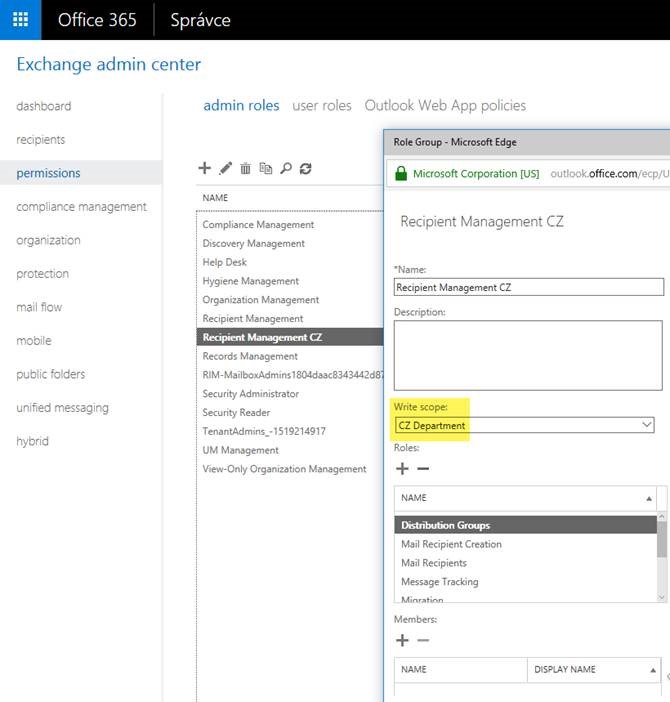
Task: Click into the Description text area
Action: tap(528, 355)
